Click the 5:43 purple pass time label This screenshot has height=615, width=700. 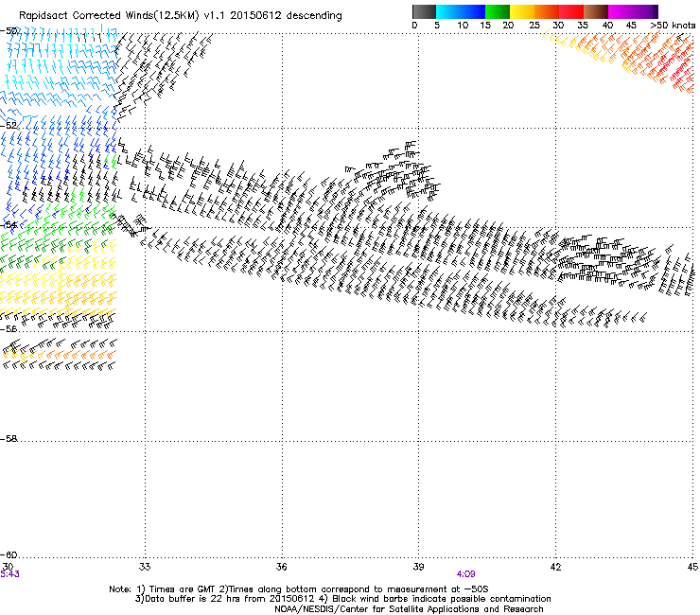click(x=9, y=574)
